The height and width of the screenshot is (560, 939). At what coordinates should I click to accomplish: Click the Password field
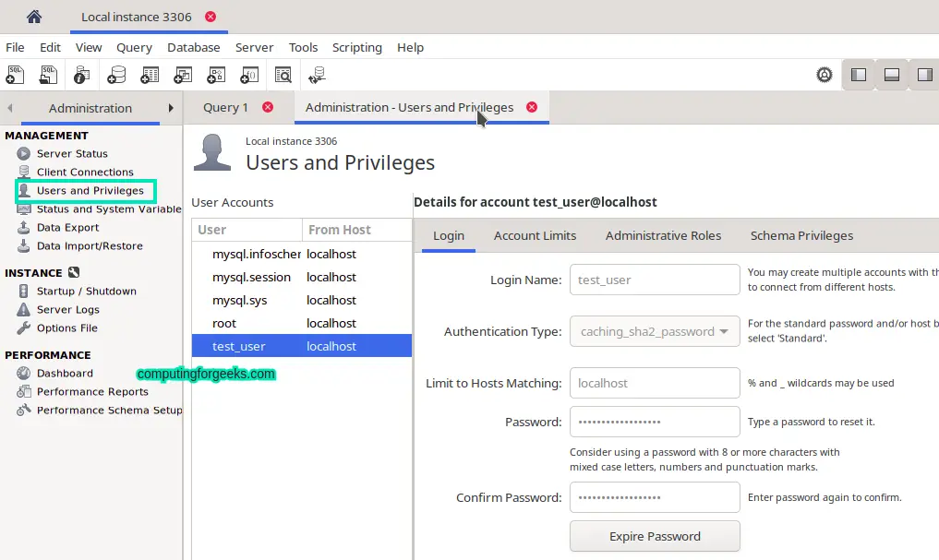(x=655, y=422)
